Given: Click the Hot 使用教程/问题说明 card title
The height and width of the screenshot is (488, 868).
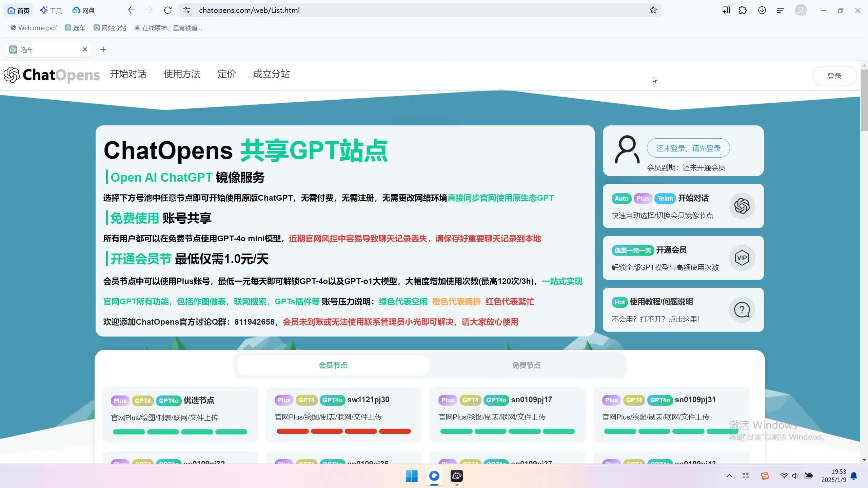Looking at the screenshot, I should [652, 302].
